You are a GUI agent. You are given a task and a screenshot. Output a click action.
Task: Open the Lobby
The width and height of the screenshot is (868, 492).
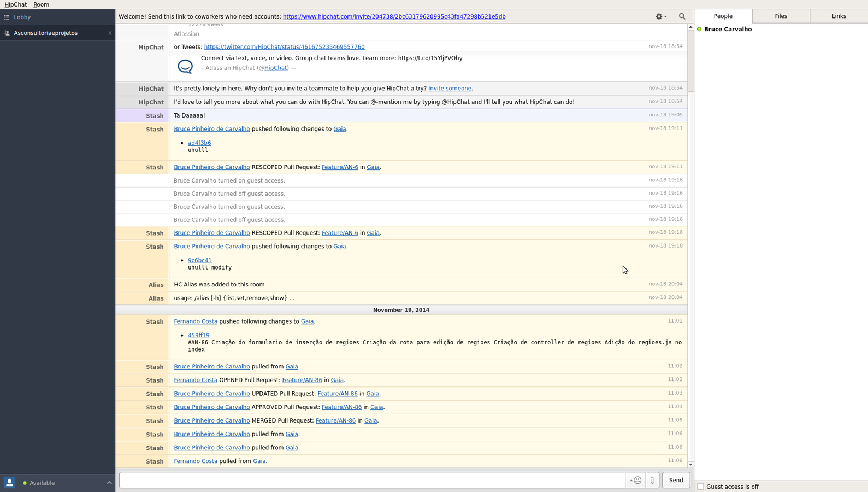tap(57, 17)
